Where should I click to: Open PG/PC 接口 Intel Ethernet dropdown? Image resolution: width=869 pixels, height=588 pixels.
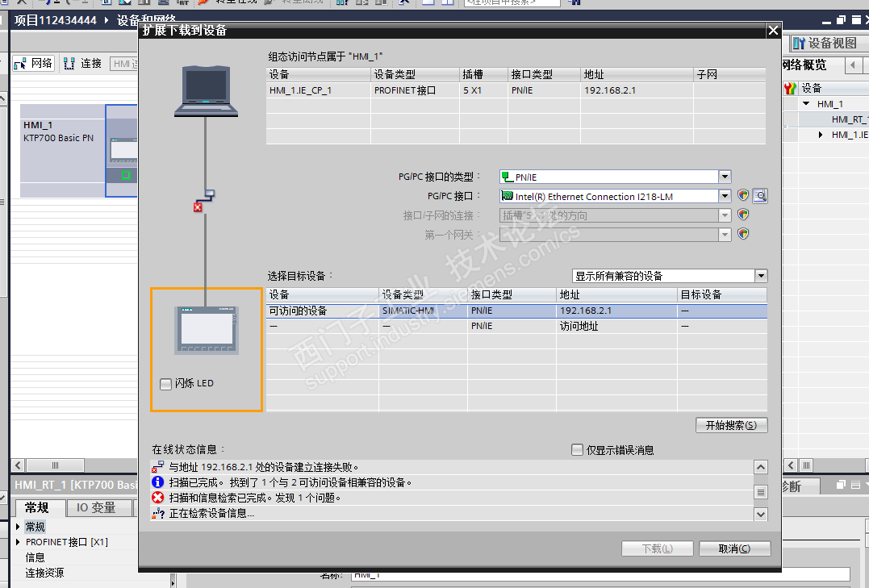(x=725, y=196)
